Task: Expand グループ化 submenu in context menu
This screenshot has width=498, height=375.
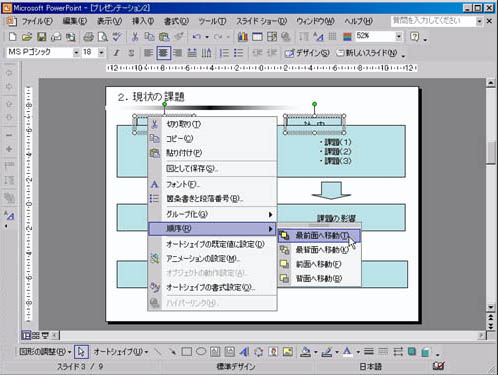Action: 212,214
